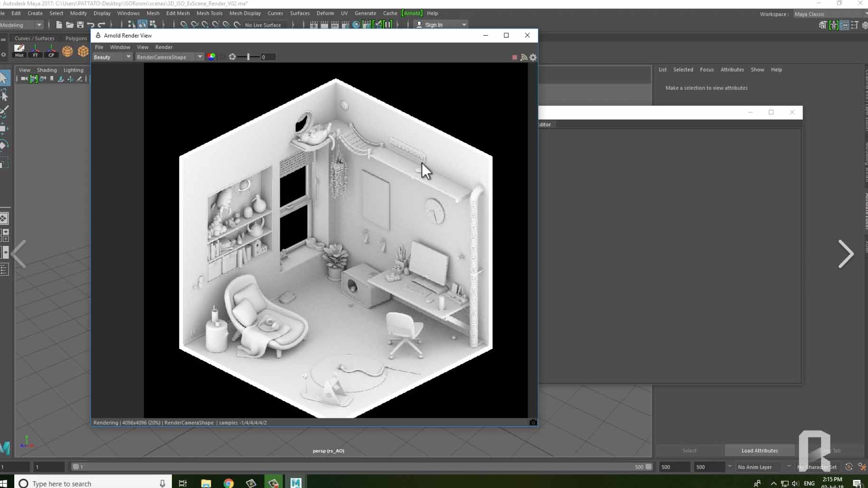Click the Hist shelf icon
This screenshot has height=488, width=868.
pos(19,50)
